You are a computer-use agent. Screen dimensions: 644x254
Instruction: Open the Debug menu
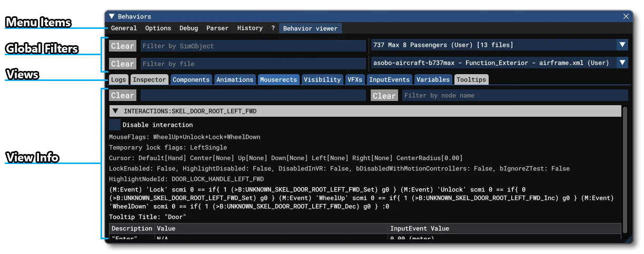[189, 28]
